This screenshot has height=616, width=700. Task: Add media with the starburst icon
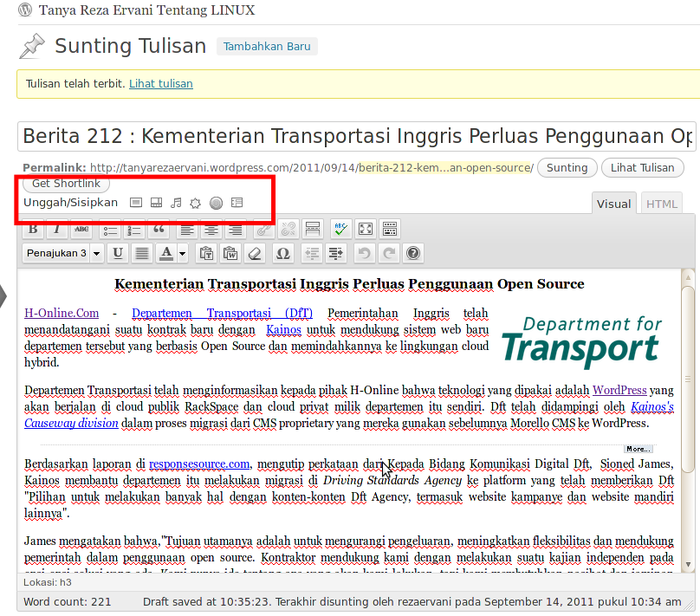coord(196,203)
